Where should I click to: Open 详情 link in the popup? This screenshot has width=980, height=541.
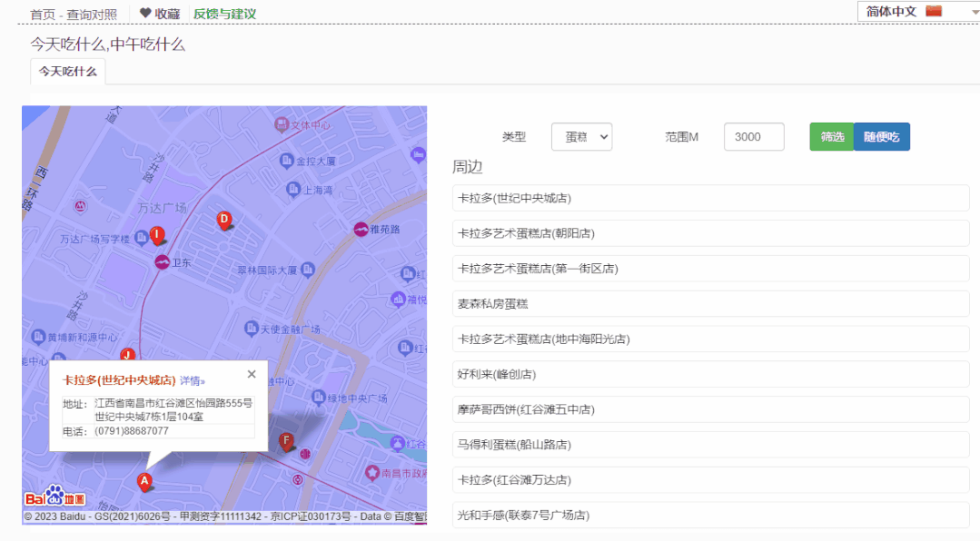pyautogui.click(x=192, y=380)
